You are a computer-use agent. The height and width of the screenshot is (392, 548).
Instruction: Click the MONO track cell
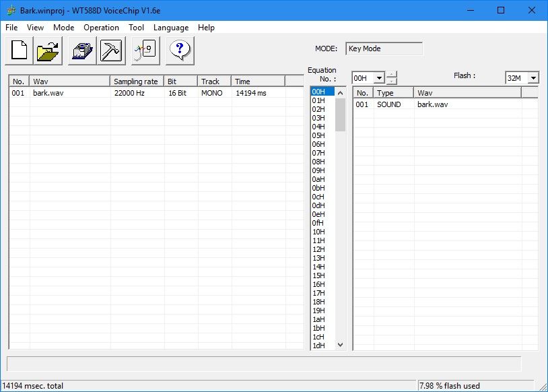(x=212, y=93)
